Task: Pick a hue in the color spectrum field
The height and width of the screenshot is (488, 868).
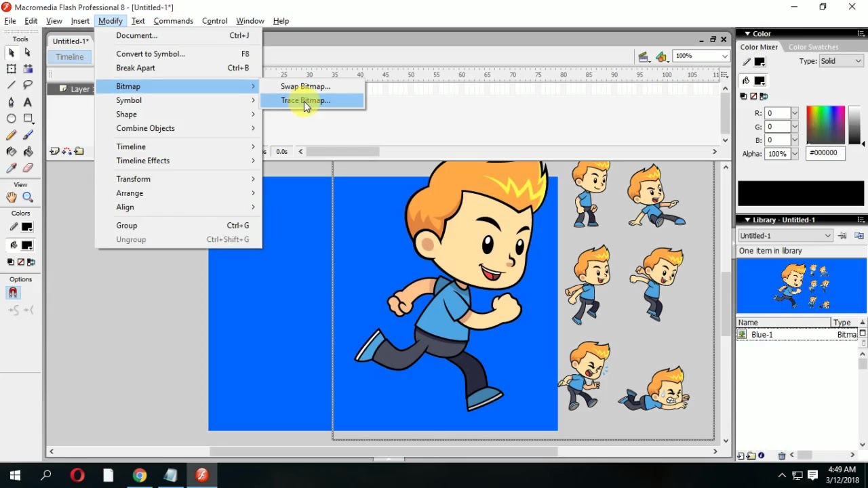Action: pos(826,124)
